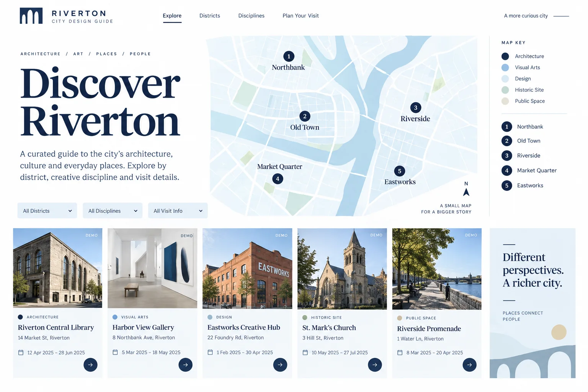The image size is (588, 392).
Task: Click the Historic Site legend swatch
Action: point(505,90)
